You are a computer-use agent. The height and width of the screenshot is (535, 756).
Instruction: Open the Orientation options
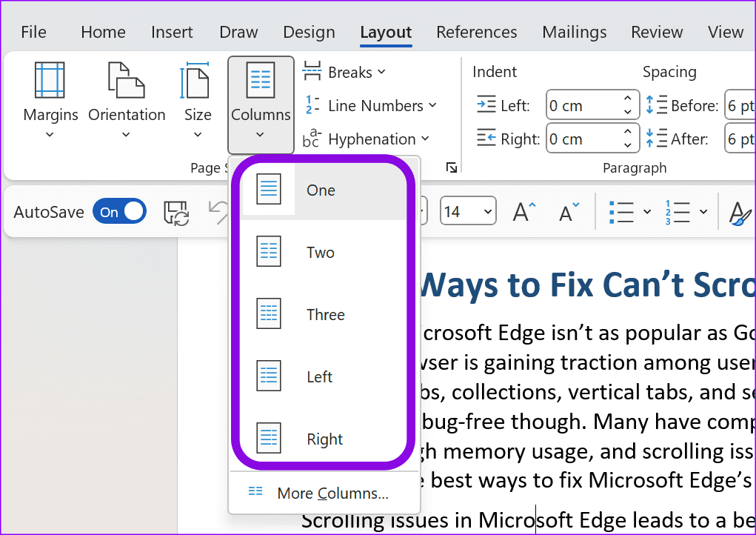[127, 100]
